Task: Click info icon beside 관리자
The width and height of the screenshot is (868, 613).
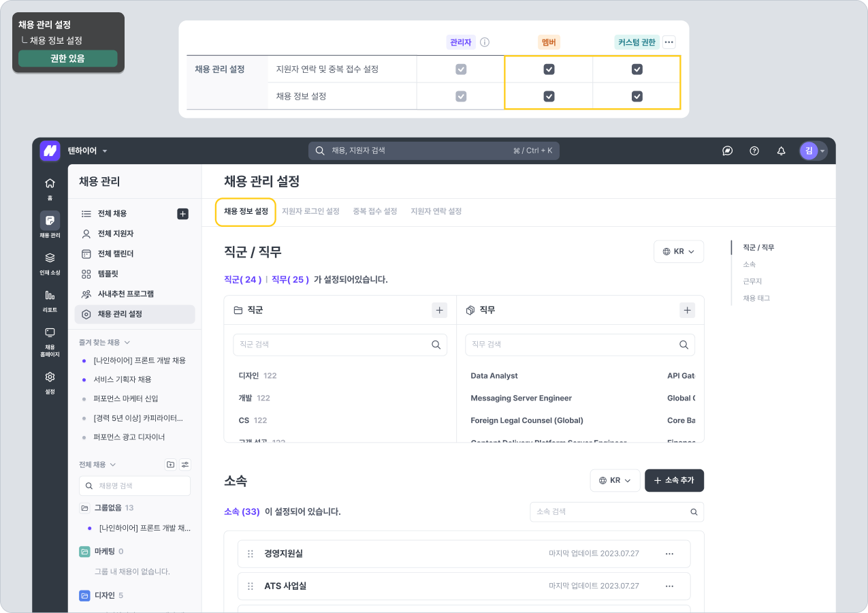Action: (485, 42)
